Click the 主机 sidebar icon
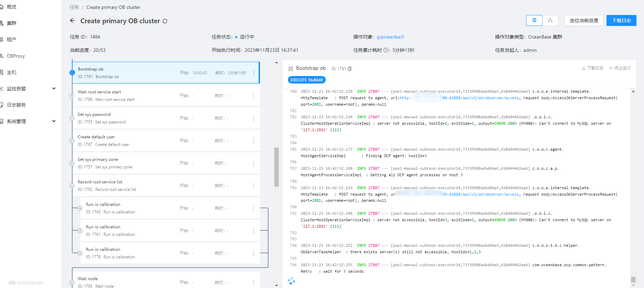This screenshot has height=288, width=644. (1, 72)
